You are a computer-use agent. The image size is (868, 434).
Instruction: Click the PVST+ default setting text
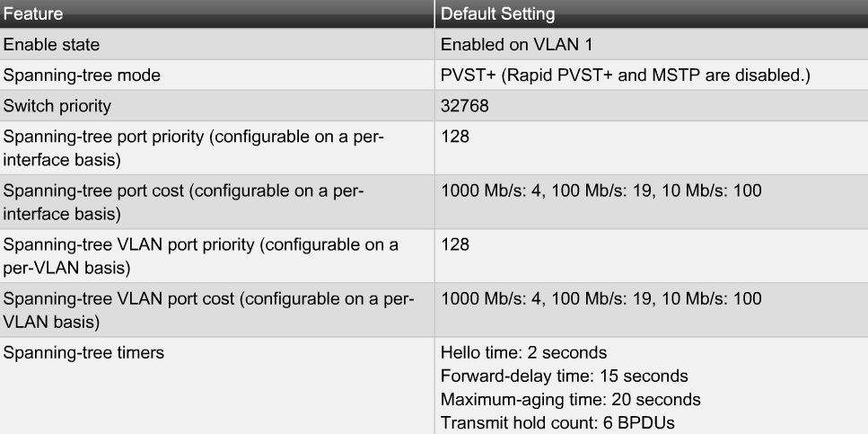coord(626,75)
